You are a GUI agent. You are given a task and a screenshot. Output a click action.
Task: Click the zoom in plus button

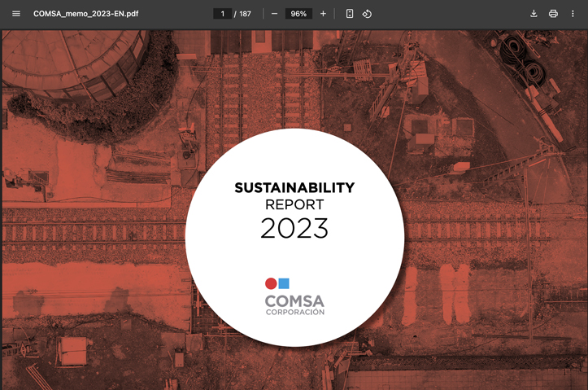323,14
